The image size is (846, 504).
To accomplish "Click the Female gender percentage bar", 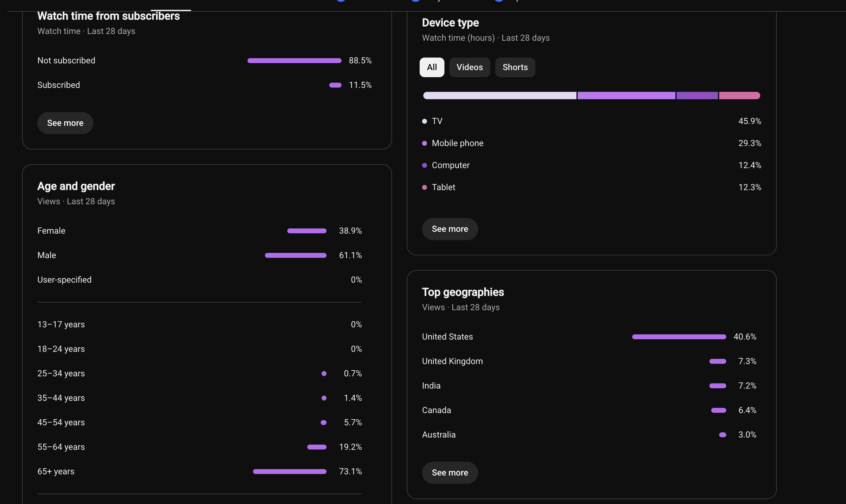I will coord(307,231).
